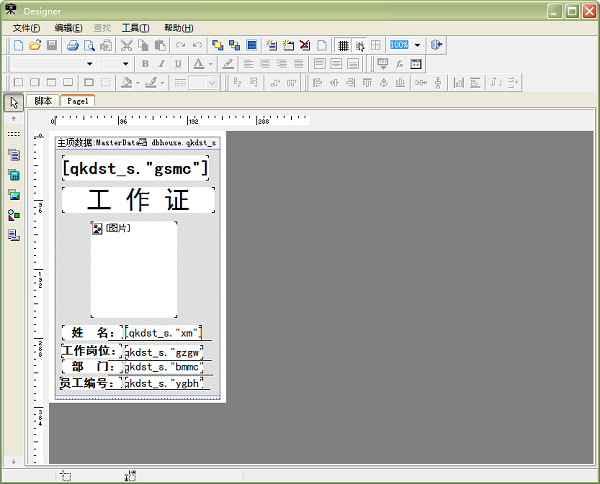Viewport: 600px width, 484px height.
Task: Switch to the Page1 tab
Action: point(78,101)
